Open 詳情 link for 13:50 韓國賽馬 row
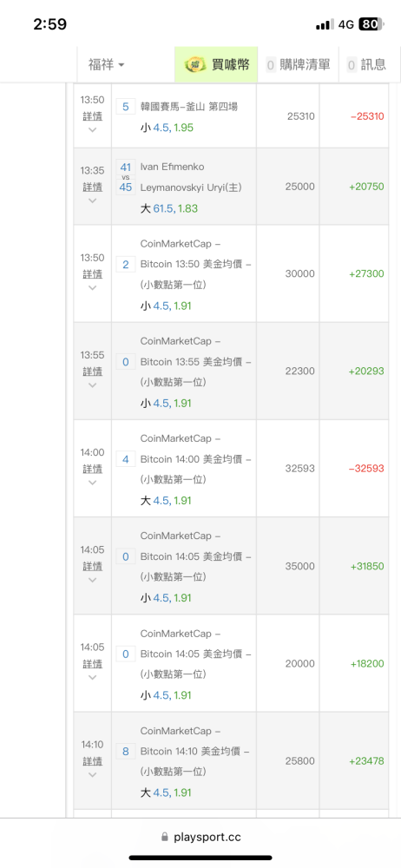The height and width of the screenshot is (868, 401). coord(93,116)
